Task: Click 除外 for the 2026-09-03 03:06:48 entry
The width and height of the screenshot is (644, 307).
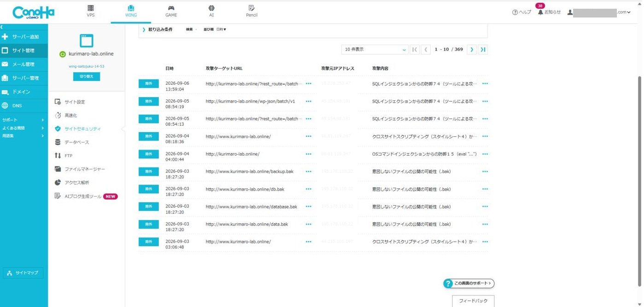Action: point(149,242)
